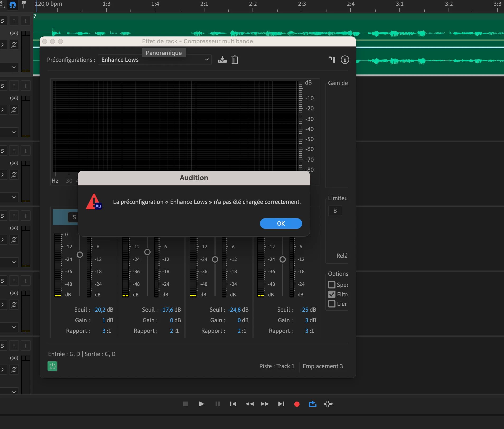The width and height of the screenshot is (504, 429).
Task: Start recording with the red Record button
Action: (x=297, y=404)
